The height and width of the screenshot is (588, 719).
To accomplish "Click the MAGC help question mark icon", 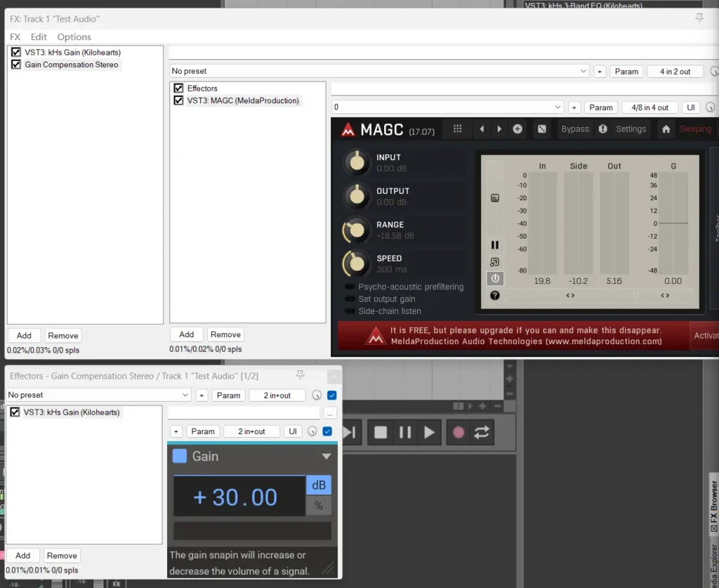I will [495, 296].
